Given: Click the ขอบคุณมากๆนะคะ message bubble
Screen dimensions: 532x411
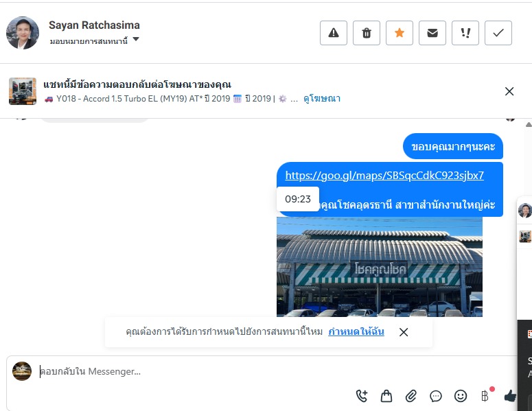Looking at the screenshot, I should point(453,147).
